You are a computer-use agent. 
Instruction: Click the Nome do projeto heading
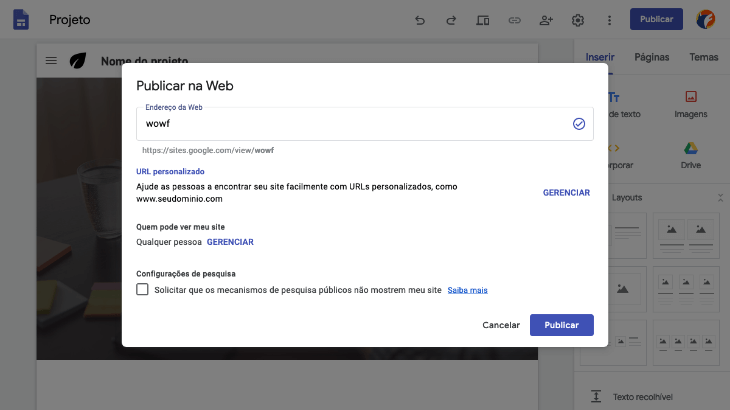pyautogui.click(x=144, y=61)
